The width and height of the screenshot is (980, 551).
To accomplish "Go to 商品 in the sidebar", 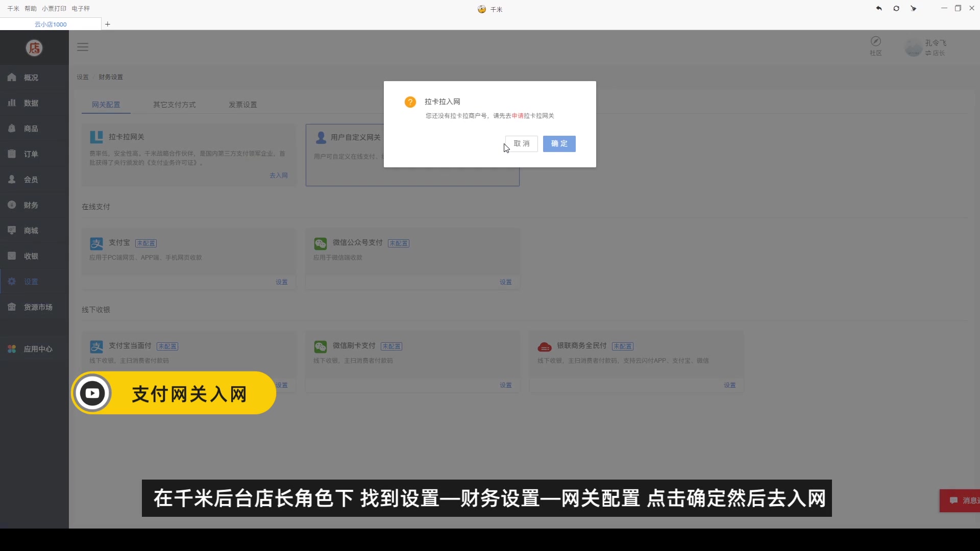I will pos(34,129).
